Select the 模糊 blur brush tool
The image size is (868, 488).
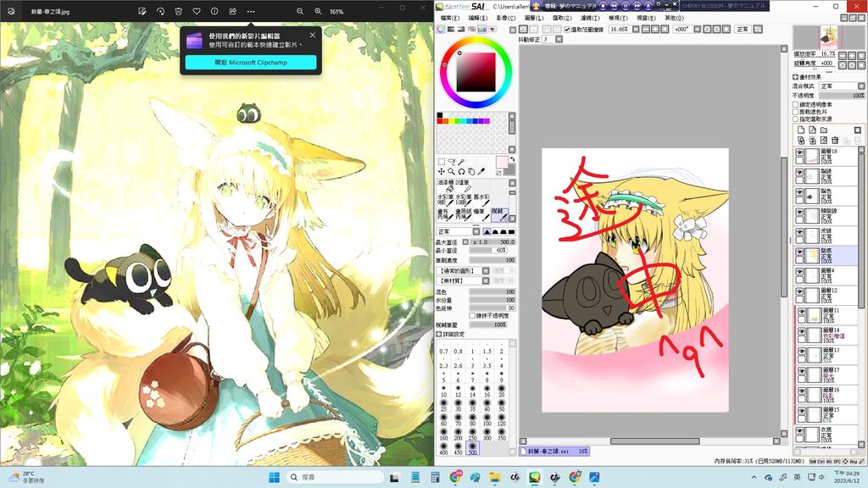point(499,214)
